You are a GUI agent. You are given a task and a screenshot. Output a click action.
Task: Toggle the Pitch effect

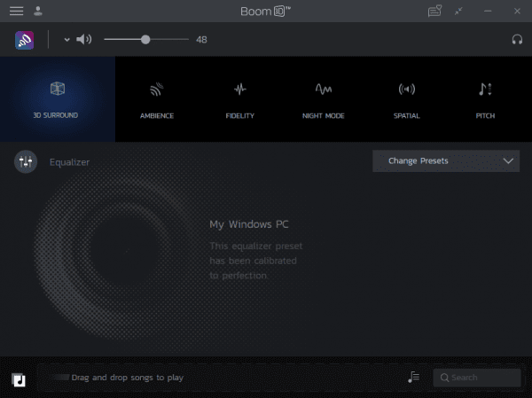click(485, 100)
